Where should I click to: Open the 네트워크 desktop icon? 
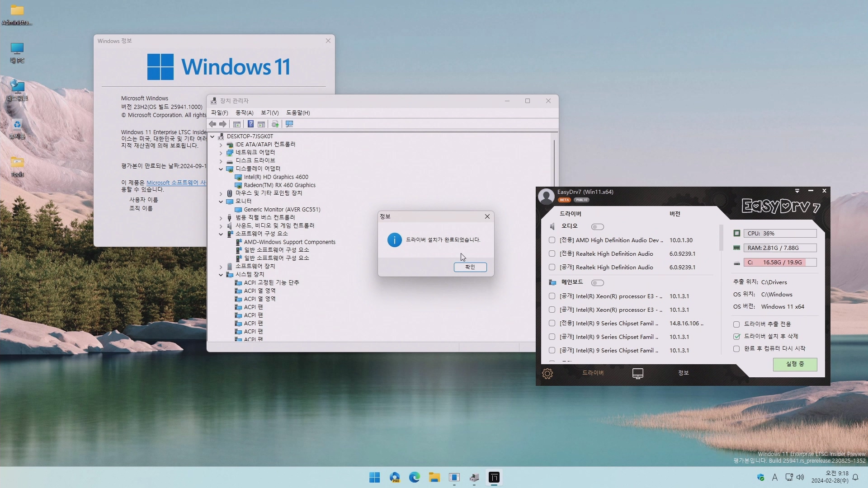(x=17, y=91)
